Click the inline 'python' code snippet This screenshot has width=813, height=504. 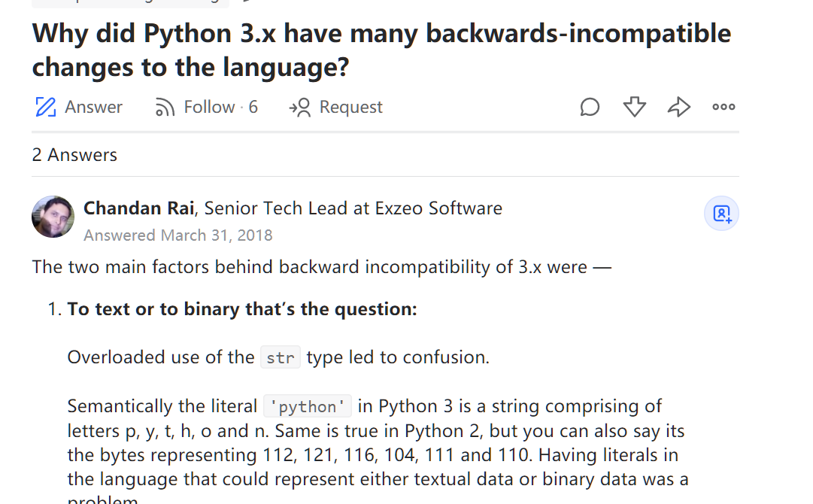(307, 405)
